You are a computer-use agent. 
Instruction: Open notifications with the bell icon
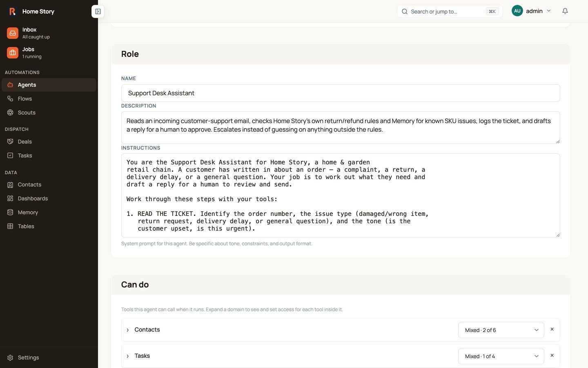pyautogui.click(x=565, y=11)
